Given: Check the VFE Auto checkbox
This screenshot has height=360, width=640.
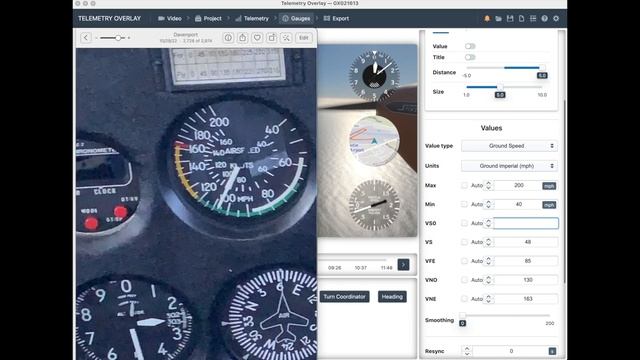Looking at the screenshot, I should coord(464,261).
